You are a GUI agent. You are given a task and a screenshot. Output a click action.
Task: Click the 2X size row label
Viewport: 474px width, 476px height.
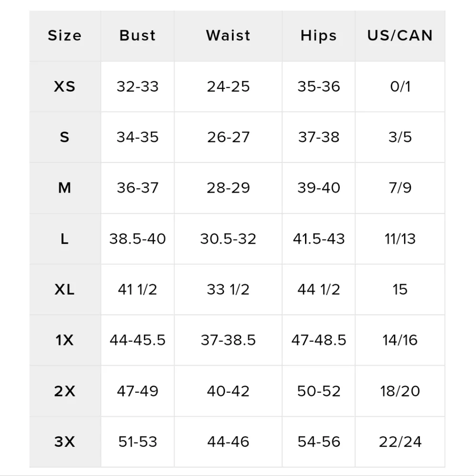point(65,391)
